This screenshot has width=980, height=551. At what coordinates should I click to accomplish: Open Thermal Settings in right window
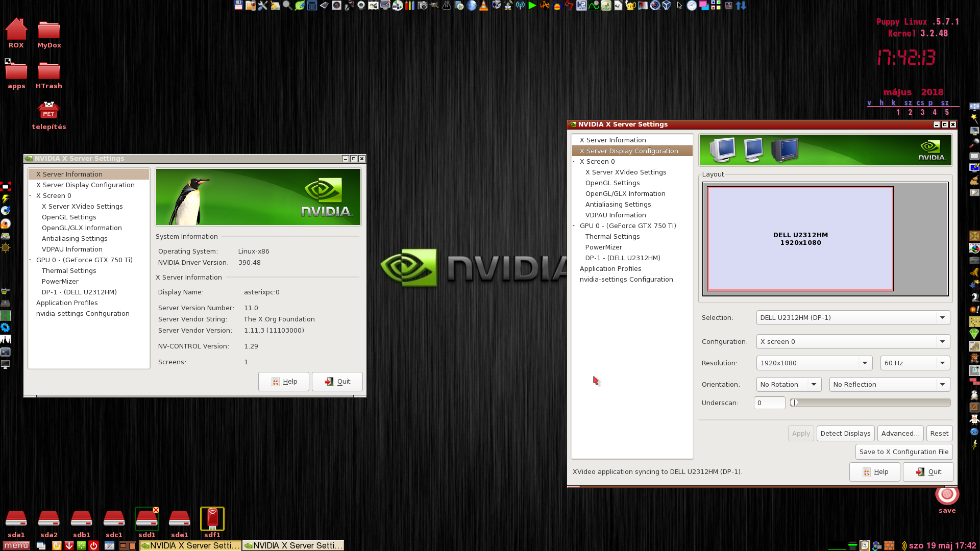tap(612, 236)
